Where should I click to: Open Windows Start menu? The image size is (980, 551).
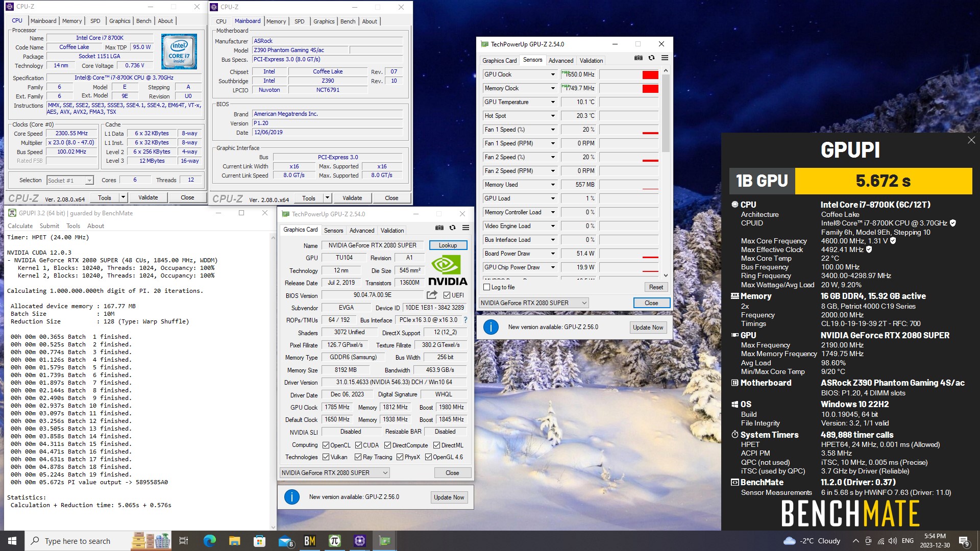12,541
